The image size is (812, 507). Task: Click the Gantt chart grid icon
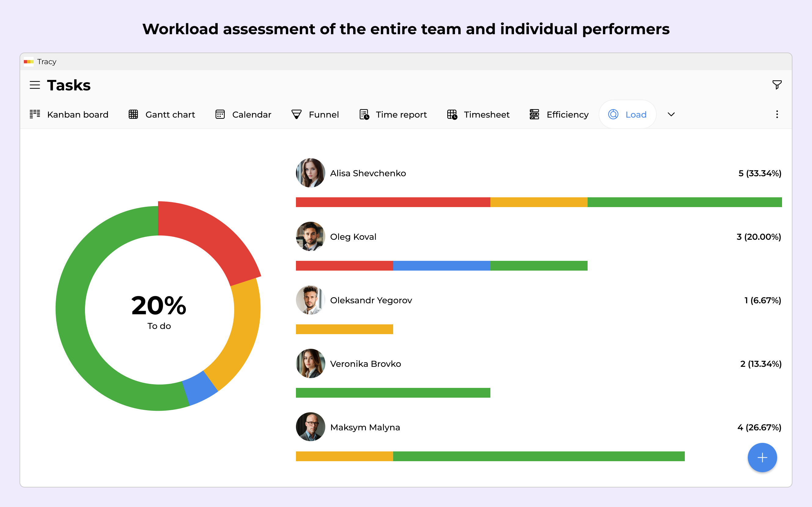[x=133, y=114]
